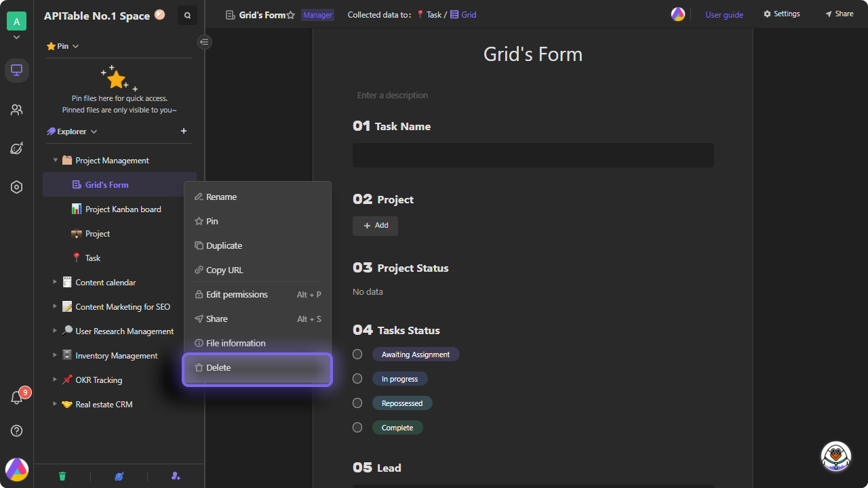Click the Grid view link in the header
This screenshot has width=868, height=488.
(x=463, y=14)
